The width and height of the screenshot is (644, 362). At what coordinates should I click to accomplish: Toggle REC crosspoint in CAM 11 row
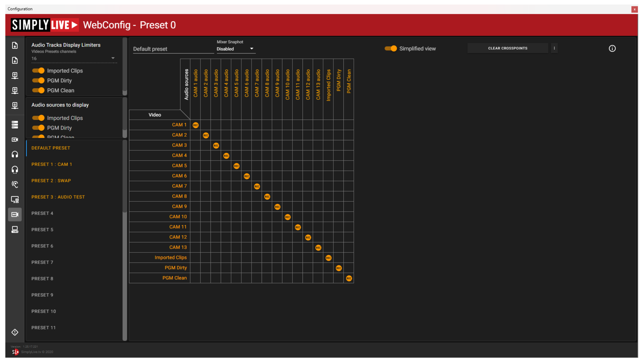[298, 227]
